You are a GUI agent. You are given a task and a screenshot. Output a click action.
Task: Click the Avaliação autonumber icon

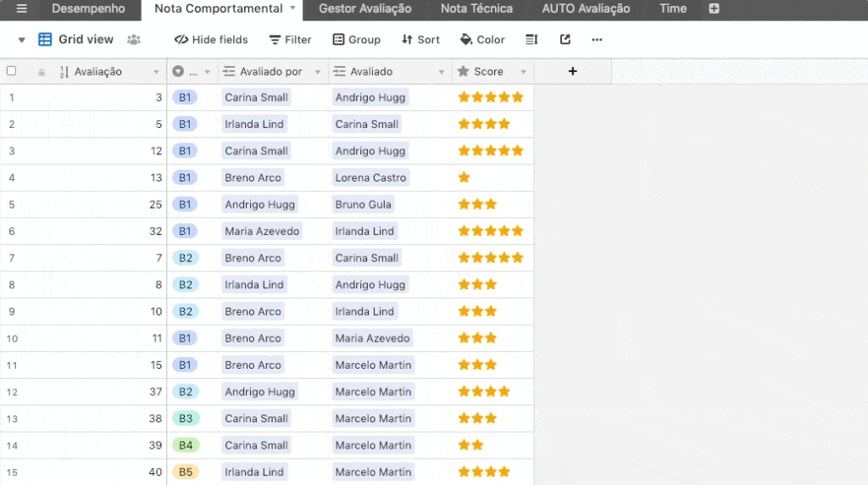pos(64,71)
